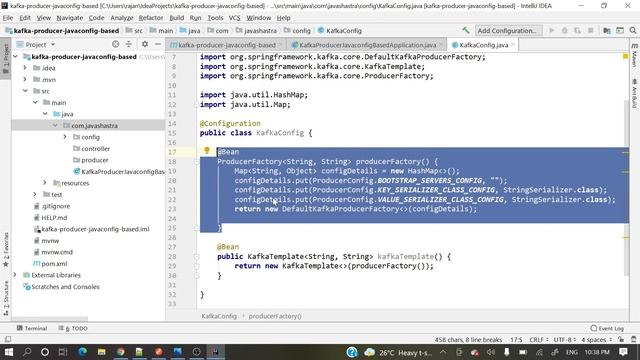This screenshot has height=360, width=640.
Task: Click the Build Project hammer icon
Action: (465, 31)
